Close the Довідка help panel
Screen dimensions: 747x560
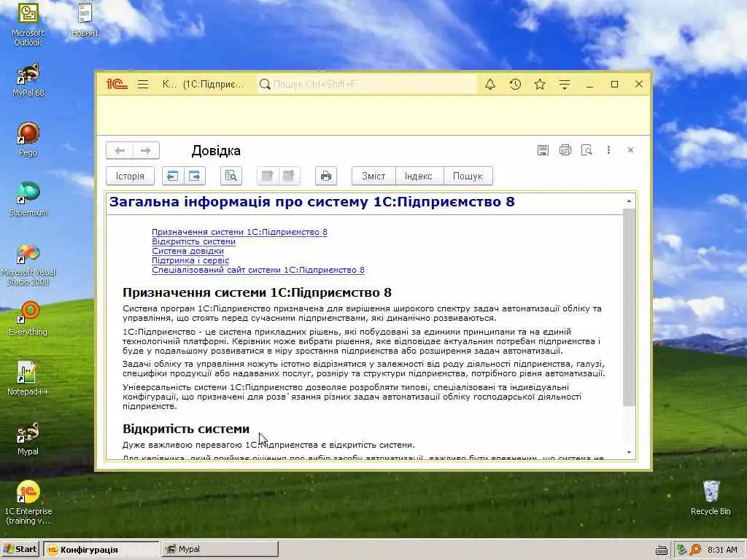tap(630, 150)
